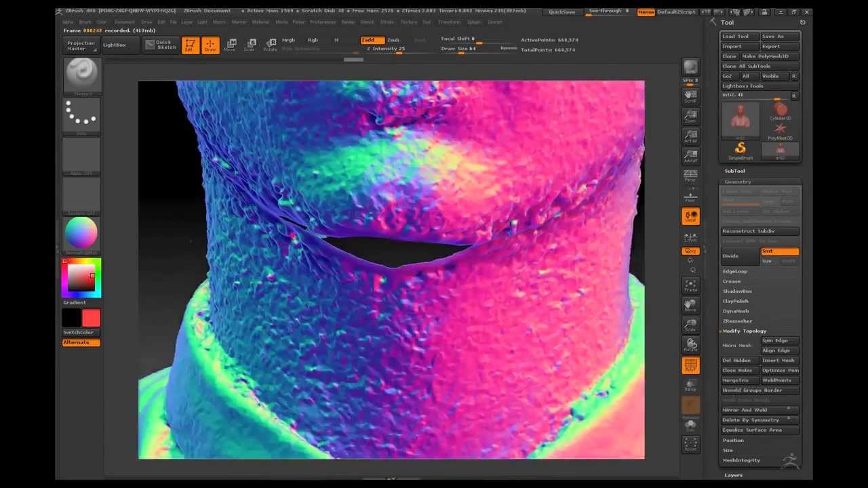Image resolution: width=868 pixels, height=488 pixels.
Task: Toggle L.Sym local symmetry
Action: pos(690,237)
